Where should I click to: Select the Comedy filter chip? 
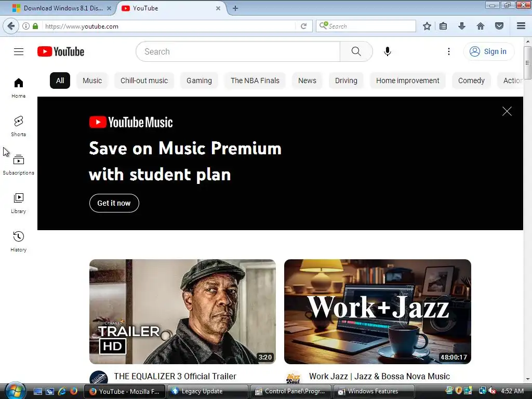coord(471,81)
